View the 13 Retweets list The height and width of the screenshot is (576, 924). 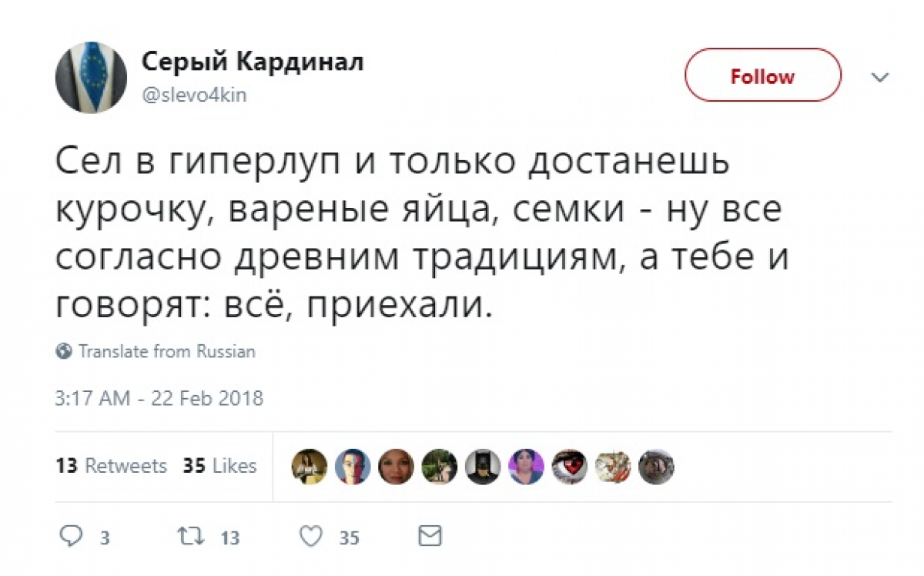coord(111,466)
